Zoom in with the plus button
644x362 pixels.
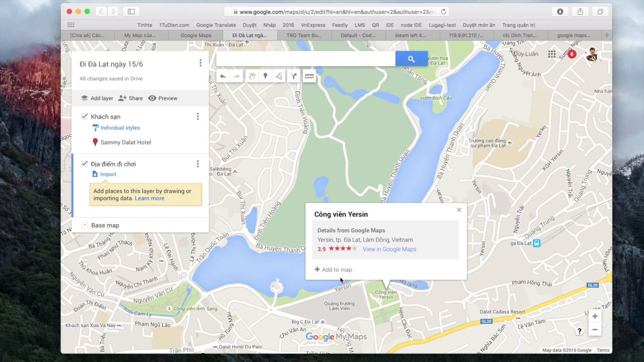pyautogui.click(x=595, y=316)
